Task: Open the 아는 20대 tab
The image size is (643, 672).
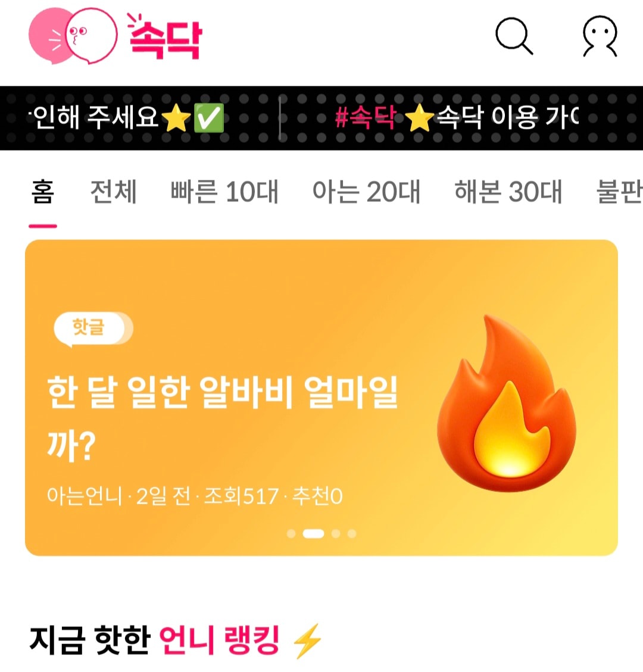Action: [367, 192]
